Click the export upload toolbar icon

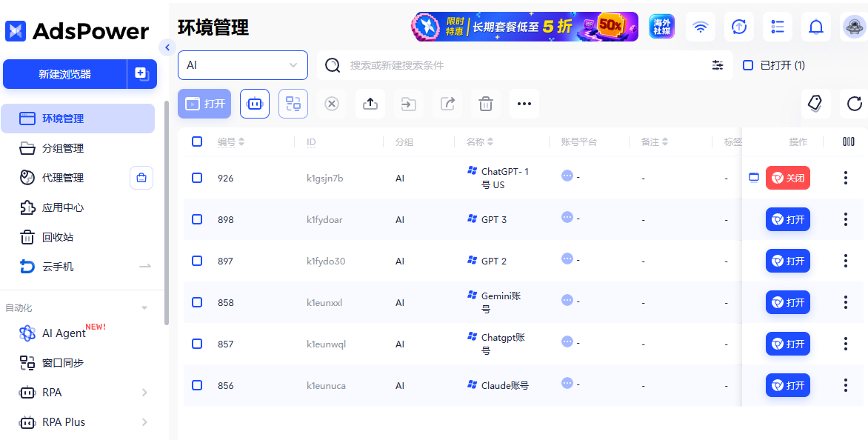(370, 104)
